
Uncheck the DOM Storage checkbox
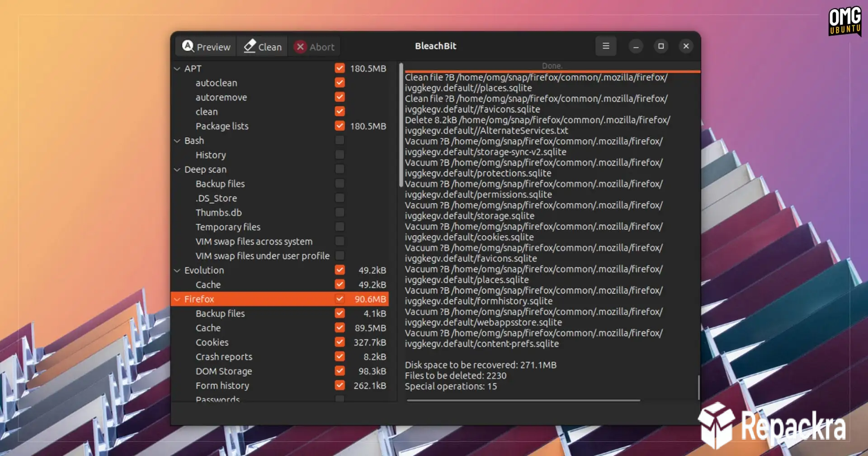340,371
